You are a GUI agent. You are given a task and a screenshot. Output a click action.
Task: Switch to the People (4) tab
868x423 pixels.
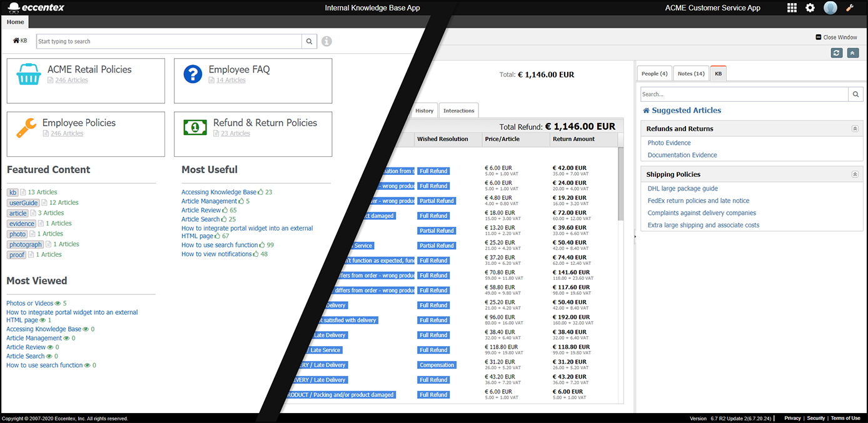654,74
